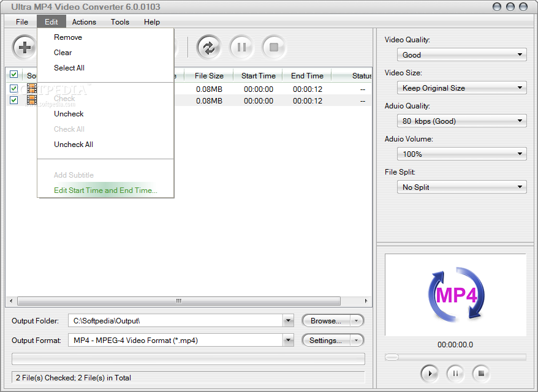
Task: Choose Clear from the Edit menu
Action: point(105,53)
